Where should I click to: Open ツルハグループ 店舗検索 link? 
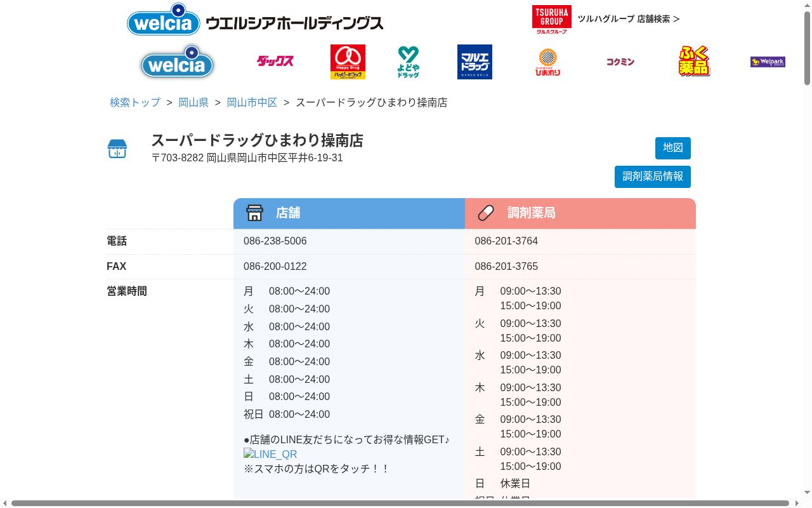(x=628, y=19)
